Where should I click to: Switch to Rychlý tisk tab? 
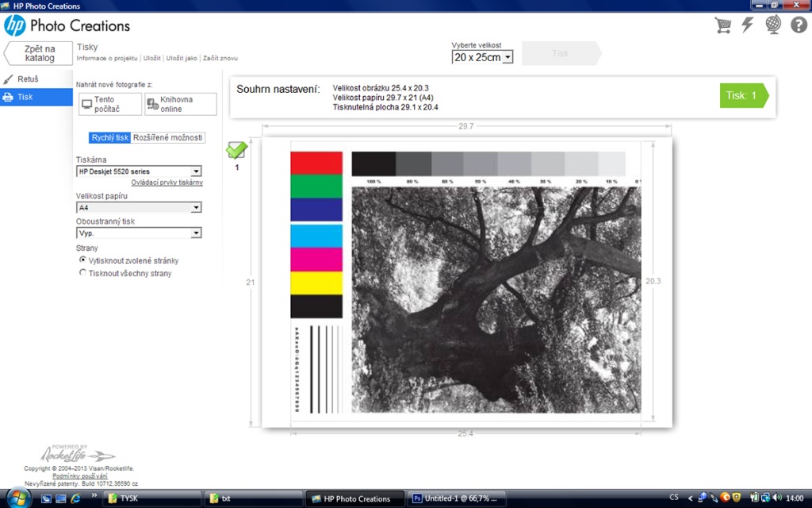109,137
